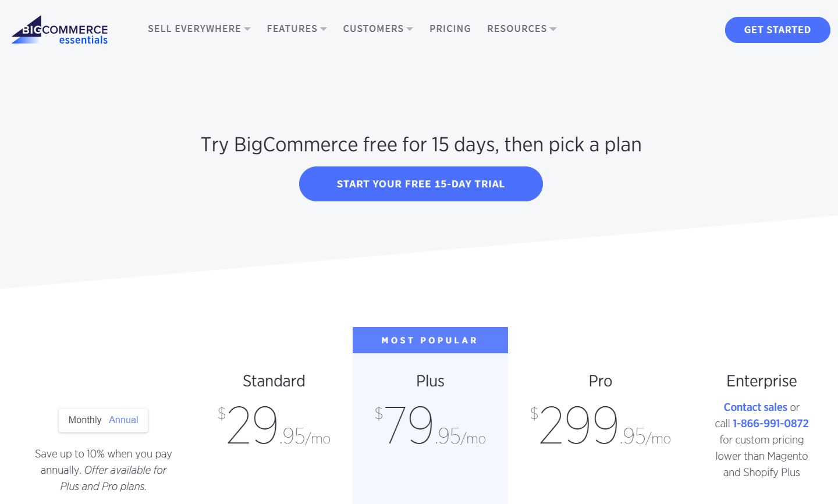Expand the Resources dropdown
Screen dimensions: 838x504
click(521, 29)
